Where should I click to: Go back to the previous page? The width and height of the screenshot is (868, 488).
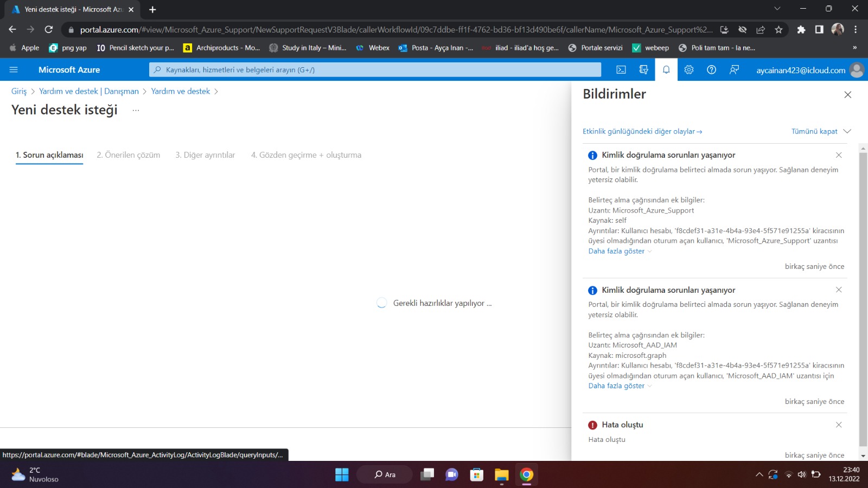pyautogui.click(x=12, y=30)
